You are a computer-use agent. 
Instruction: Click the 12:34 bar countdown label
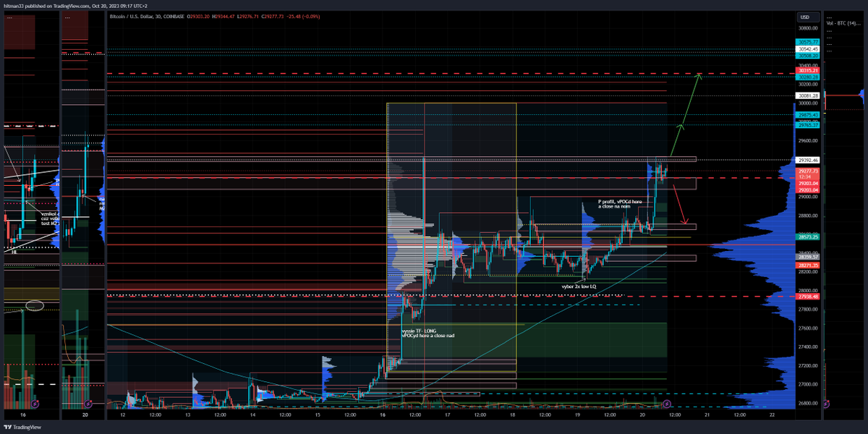click(x=807, y=177)
